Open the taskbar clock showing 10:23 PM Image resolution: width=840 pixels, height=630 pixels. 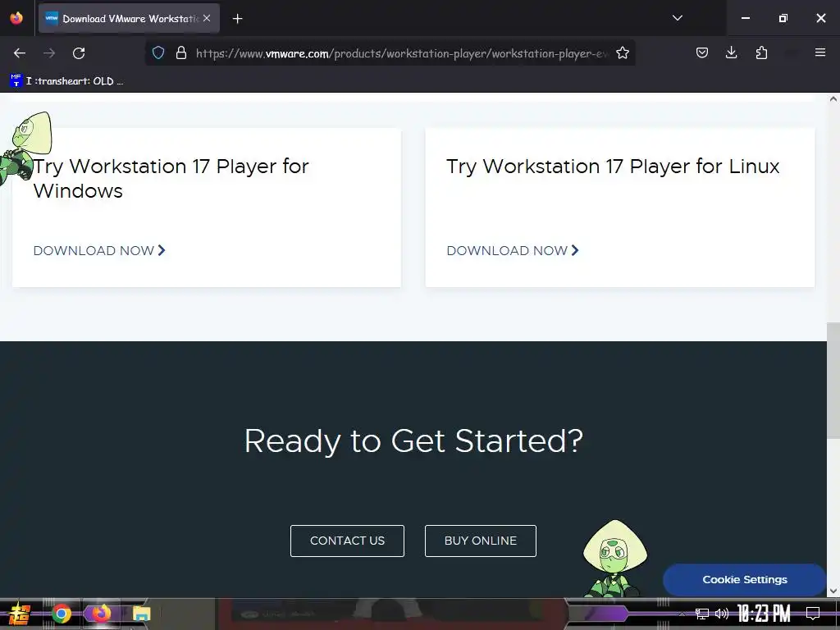pyautogui.click(x=764, y=614)
